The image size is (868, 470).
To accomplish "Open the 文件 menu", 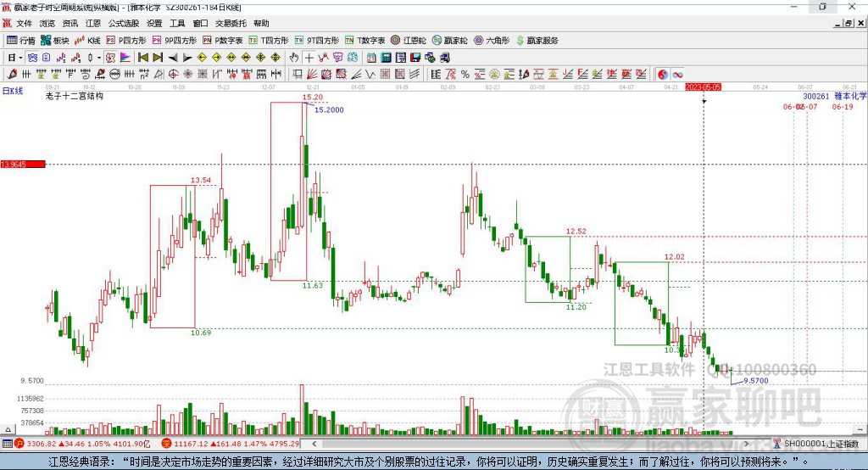I will 24,23.
